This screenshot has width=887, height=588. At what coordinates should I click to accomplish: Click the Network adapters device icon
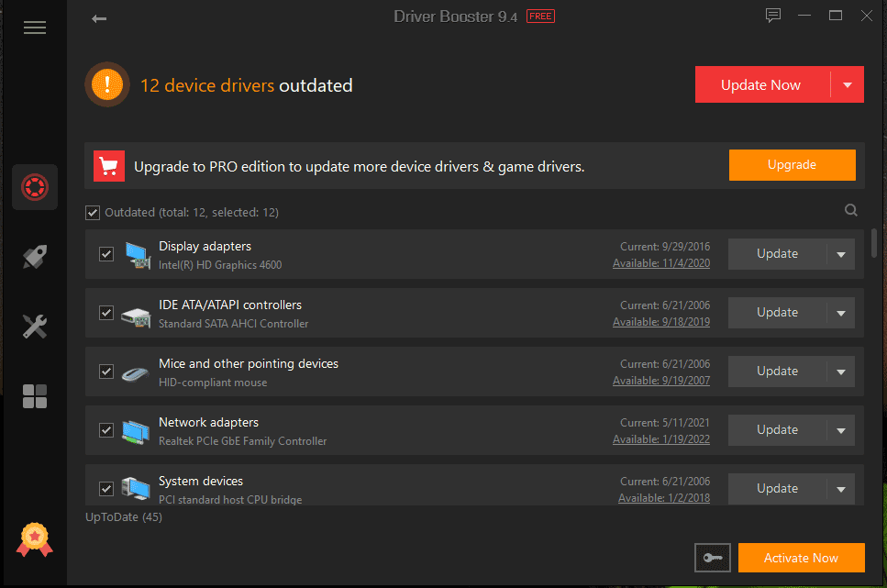pyautogui.click(x=136, y=432)
